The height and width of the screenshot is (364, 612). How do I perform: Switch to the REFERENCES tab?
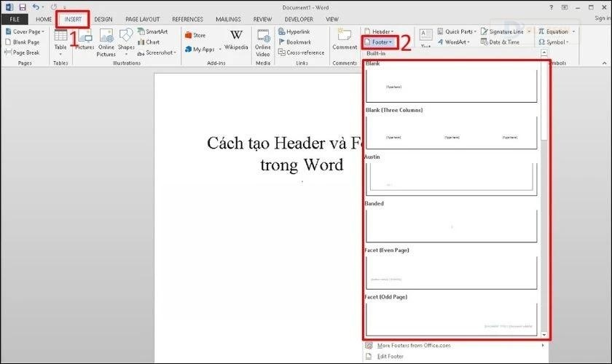(x=188, y=19)
